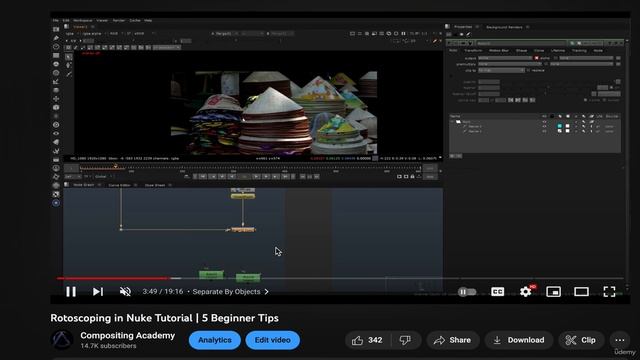Pause the YouTube video
Viewport: 640px width, 360px height.
(71, 291)
